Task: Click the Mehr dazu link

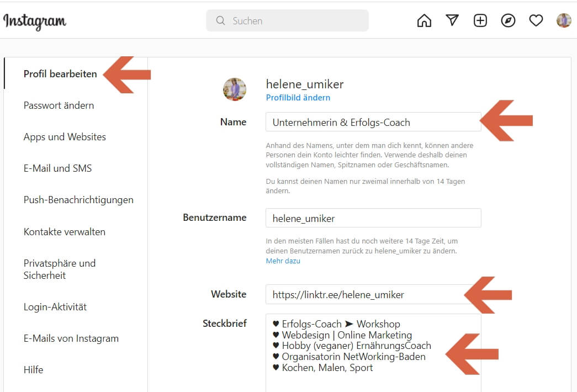Action: (283, 261)
